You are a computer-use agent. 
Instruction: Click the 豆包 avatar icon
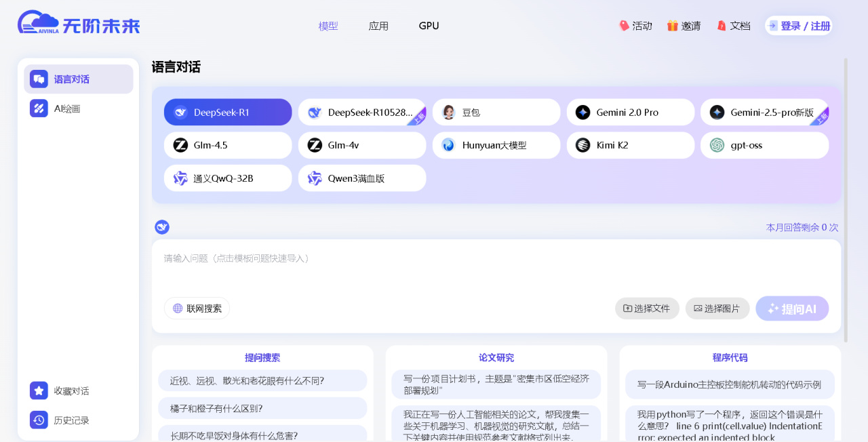pos(448,113)
